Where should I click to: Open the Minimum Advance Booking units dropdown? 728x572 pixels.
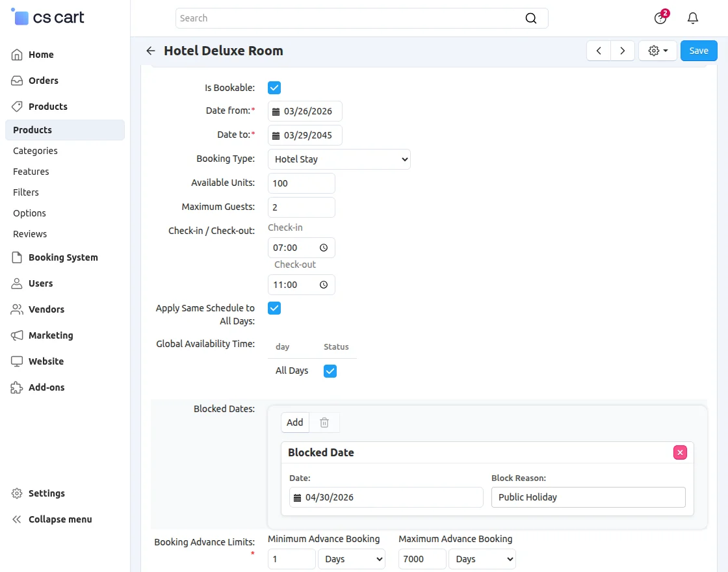(352, 559)
